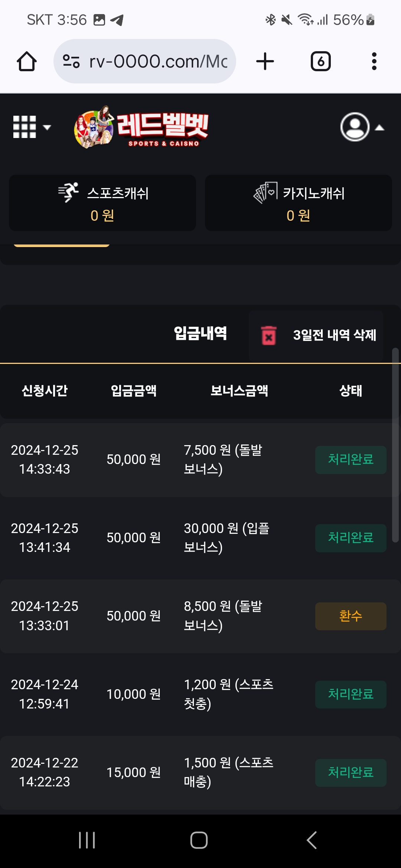Collapse the profile menu arrow
This screenshot has width=401, height=868.
point(379,128)
